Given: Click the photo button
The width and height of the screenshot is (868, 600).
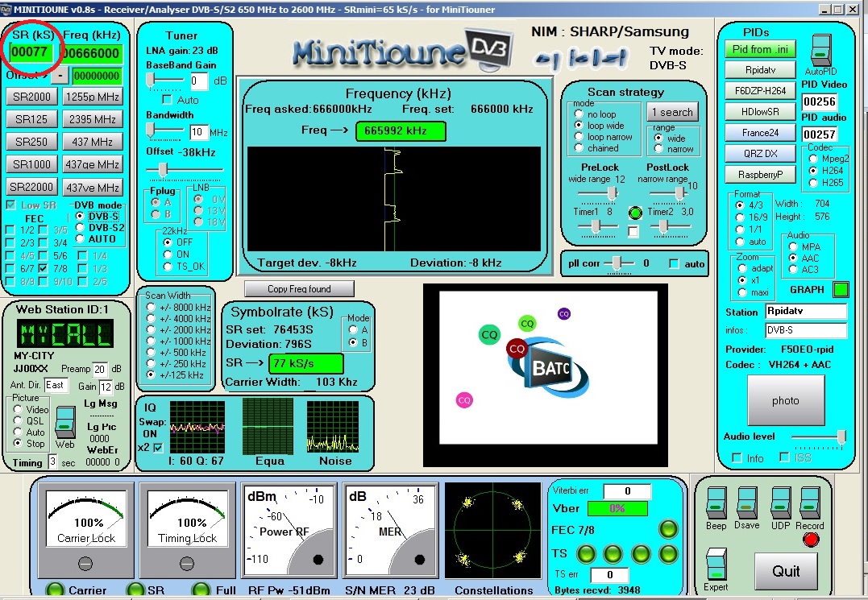Looking at the screenshot, I should (786, 400).
